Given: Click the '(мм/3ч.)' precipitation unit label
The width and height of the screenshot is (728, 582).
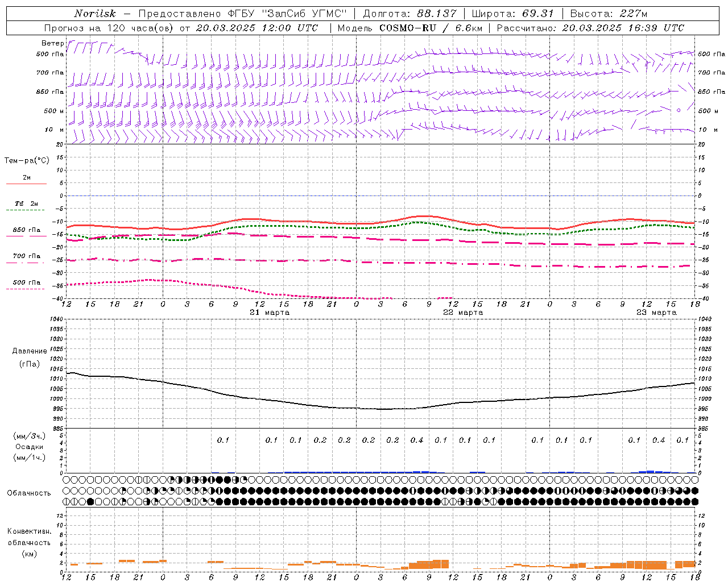Looking at the screenshot, I should click(30, 436).
